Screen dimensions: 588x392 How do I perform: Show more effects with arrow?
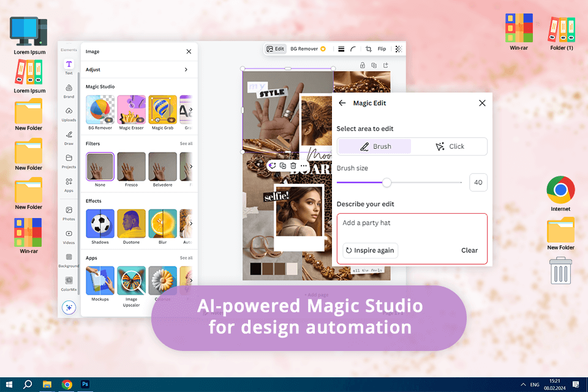coord(191,223)
